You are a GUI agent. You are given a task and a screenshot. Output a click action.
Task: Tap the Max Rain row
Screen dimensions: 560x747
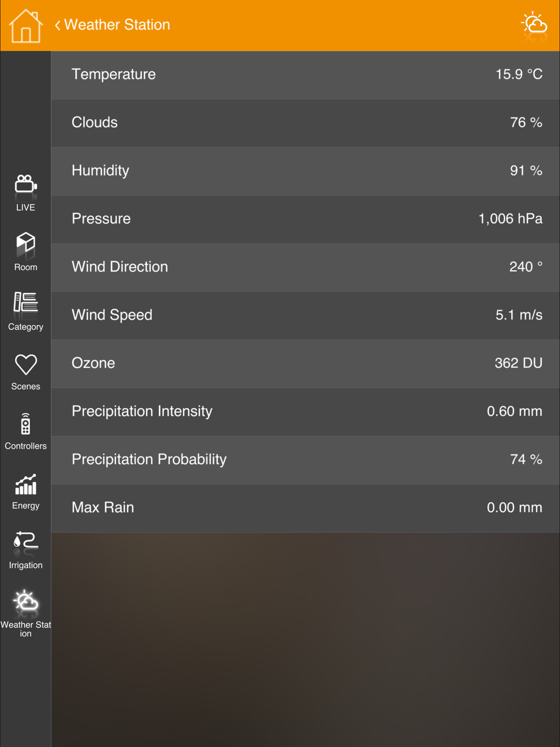tap(306, 508)
